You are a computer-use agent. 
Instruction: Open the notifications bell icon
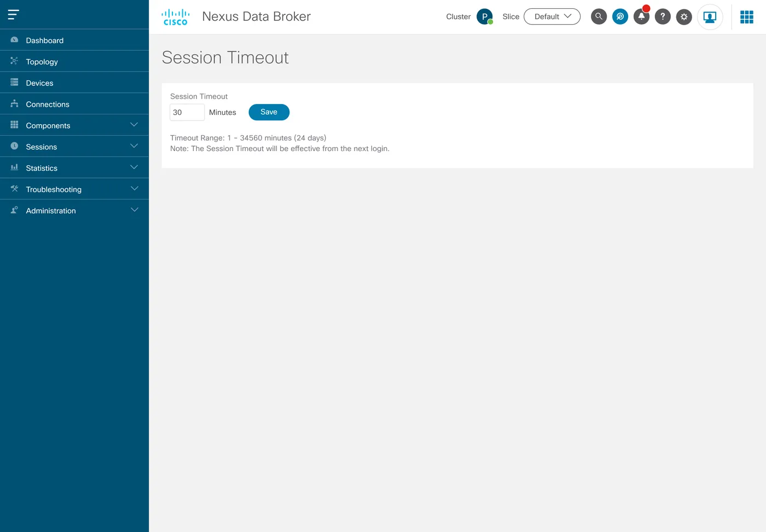tap(641, 16)
